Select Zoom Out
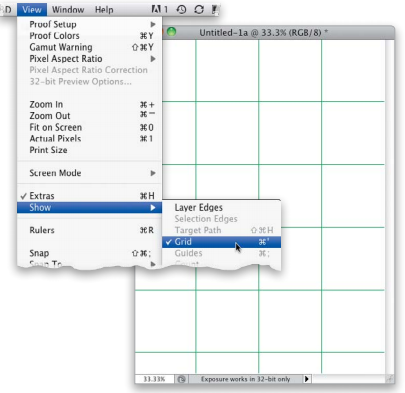405x393 pixels. [89, 116]
